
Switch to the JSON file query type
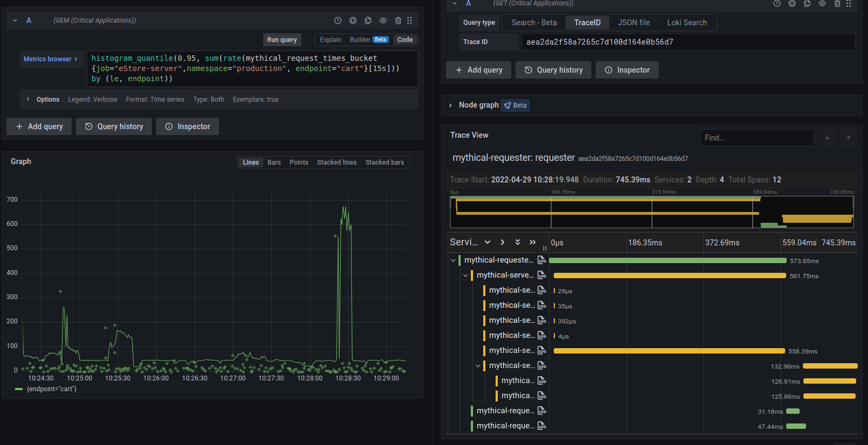coord(633,23)
